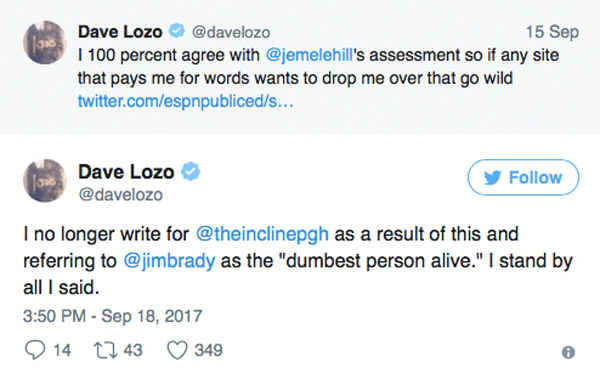The image size is (600, 373).
Task: Click the Dave Lozo name in the quoted tweet
Action: click(x=120, y=31)
